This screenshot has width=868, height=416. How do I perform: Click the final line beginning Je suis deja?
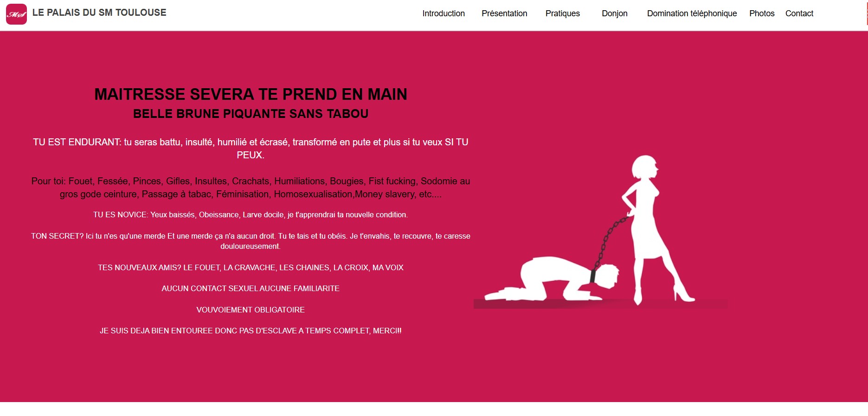tap(251, 331)
